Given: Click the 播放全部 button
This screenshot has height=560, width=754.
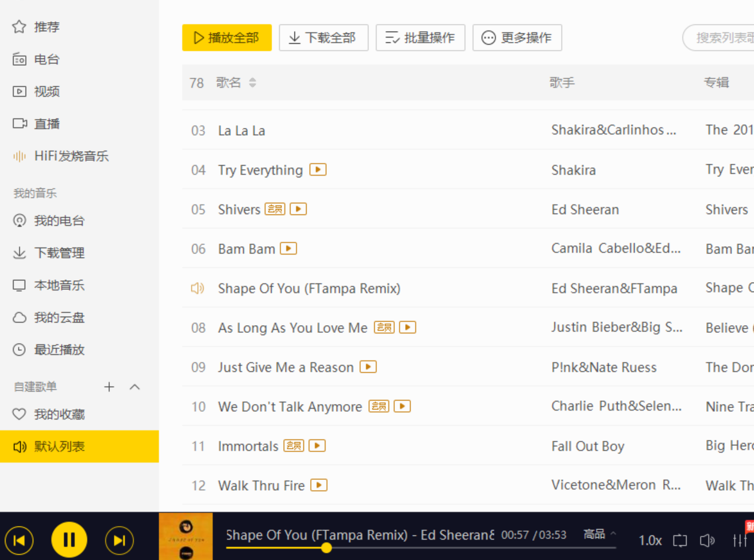Looking at the screenshot, I should click(227, 38).
